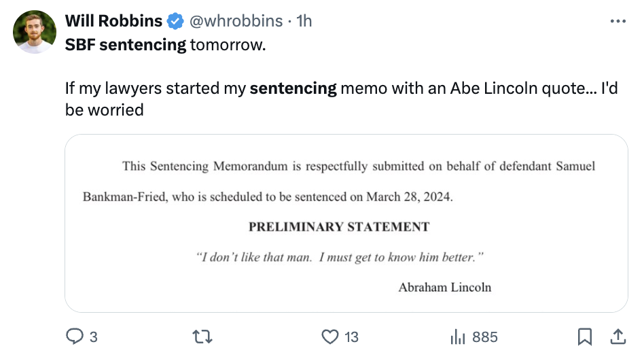Click the reply count 3
The width and height of the screenshot is (644, 359).
[94, 337]
